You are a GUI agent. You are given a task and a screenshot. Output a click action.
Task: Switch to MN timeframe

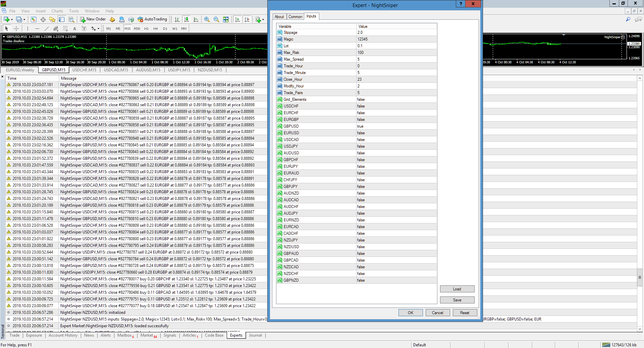pos(184,28)
